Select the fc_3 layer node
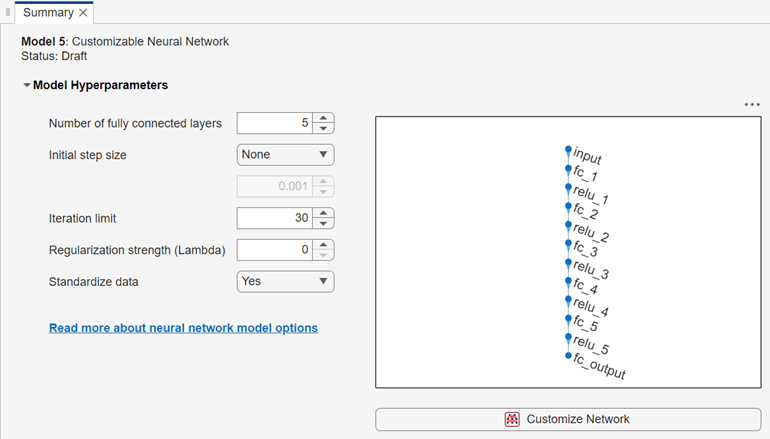Viewport: 770px width, 439px height. (568, 243)
